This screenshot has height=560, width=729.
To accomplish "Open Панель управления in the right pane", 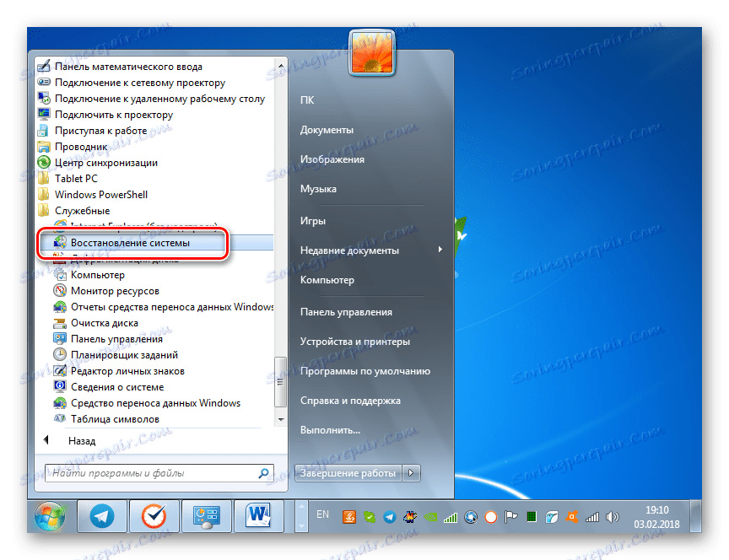I will [346, 312].
